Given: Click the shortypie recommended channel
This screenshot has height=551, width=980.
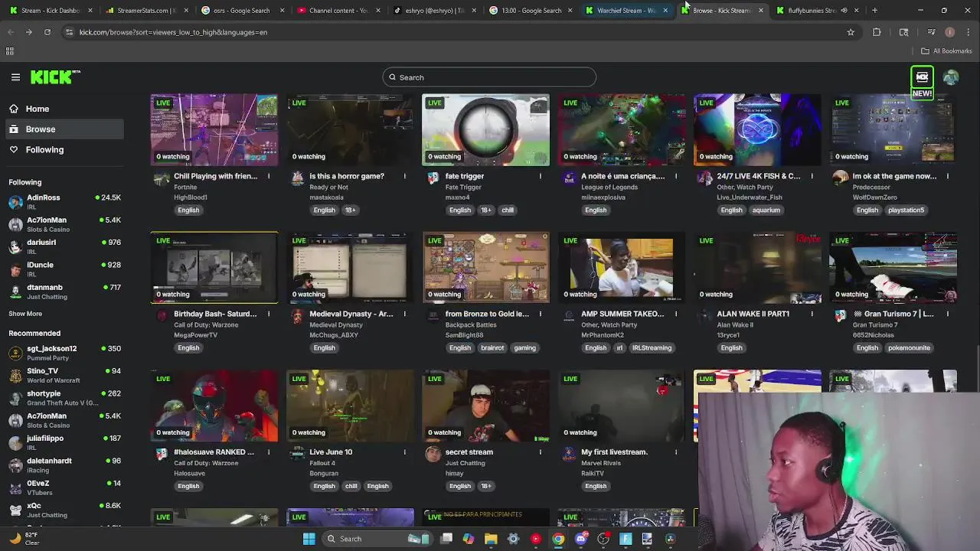Looking at the screenshot, I should pyautogui.click(x=64, y=398).
